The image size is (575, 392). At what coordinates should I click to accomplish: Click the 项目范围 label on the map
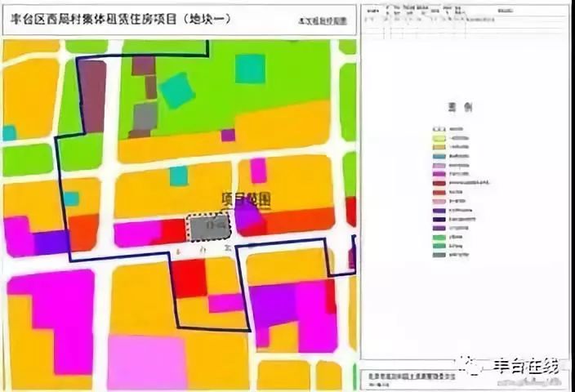[246, 198]
